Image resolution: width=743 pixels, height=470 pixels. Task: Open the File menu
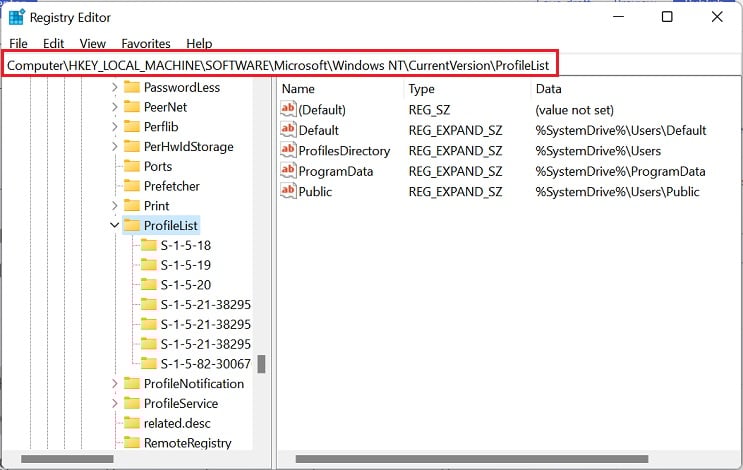pos(18,44)
